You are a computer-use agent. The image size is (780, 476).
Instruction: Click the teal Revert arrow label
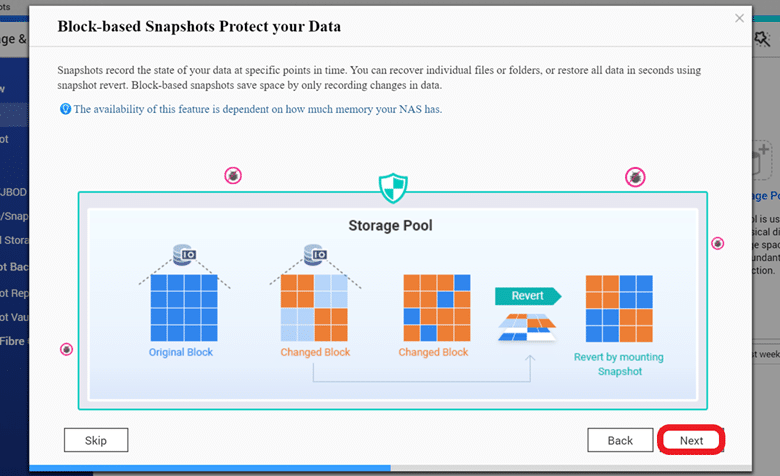(x=528, y=296)
